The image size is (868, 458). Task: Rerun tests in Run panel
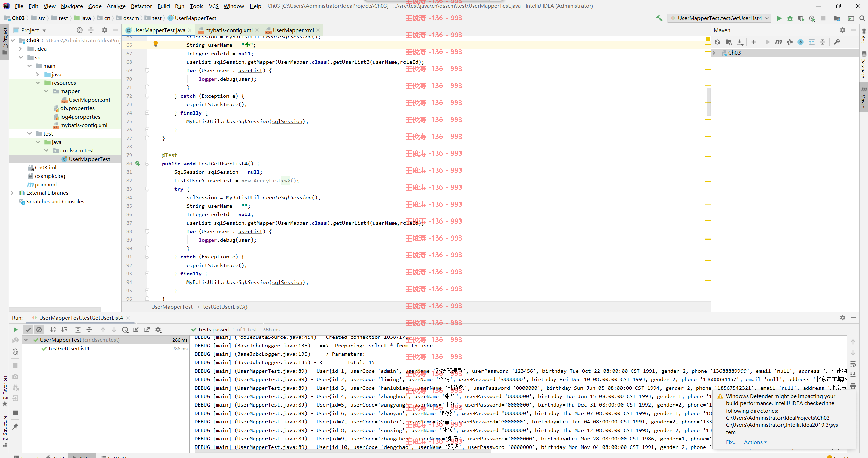click(15, 330)
